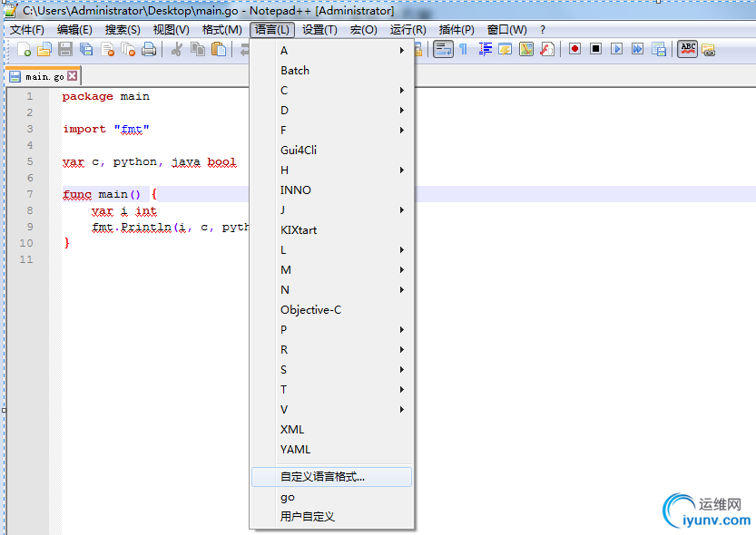Expand the A language submenu

(332, 51)
